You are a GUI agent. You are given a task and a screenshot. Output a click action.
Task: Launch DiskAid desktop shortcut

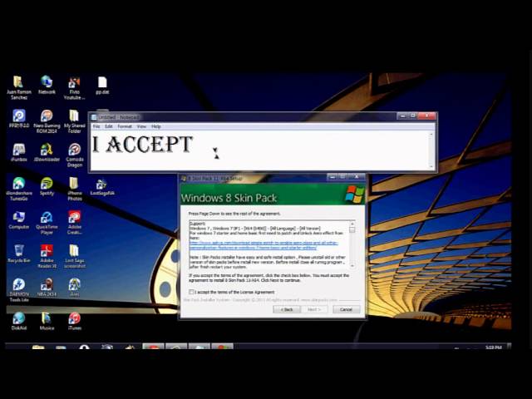(x=18, y=321)
